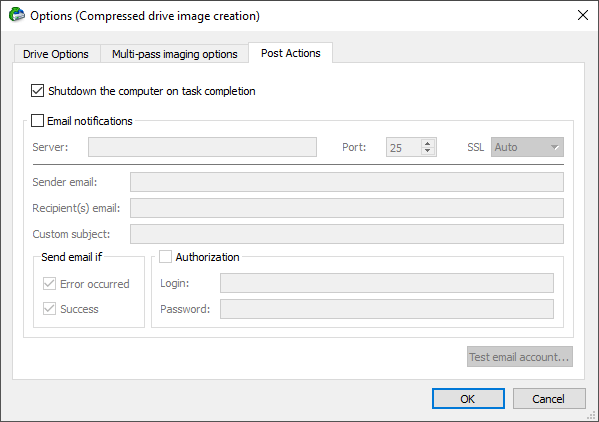Increase the Port value with up arrow
Viewport: 599px width, 422px height.
tap(427, 143)
